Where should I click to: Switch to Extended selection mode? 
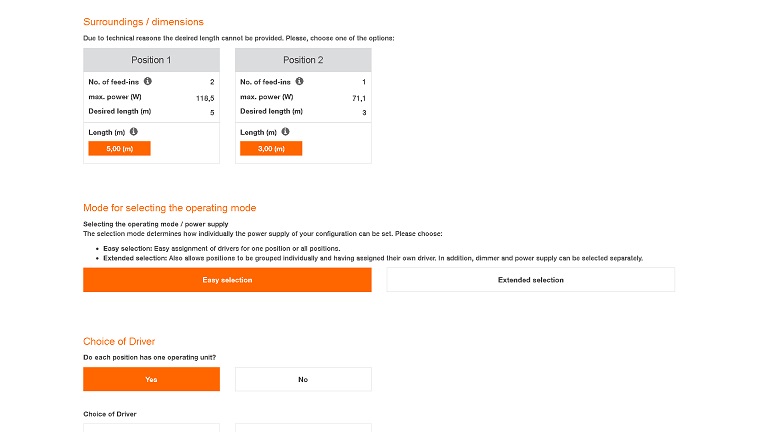(x=530, y=280)
